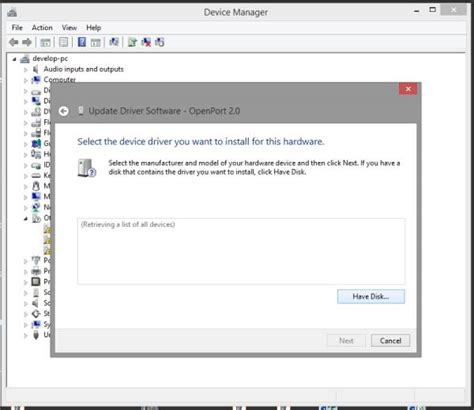Select the speaker icon of Audio inputs and outputs
Viewport: 474px width, 410px height.
(36, 69)
